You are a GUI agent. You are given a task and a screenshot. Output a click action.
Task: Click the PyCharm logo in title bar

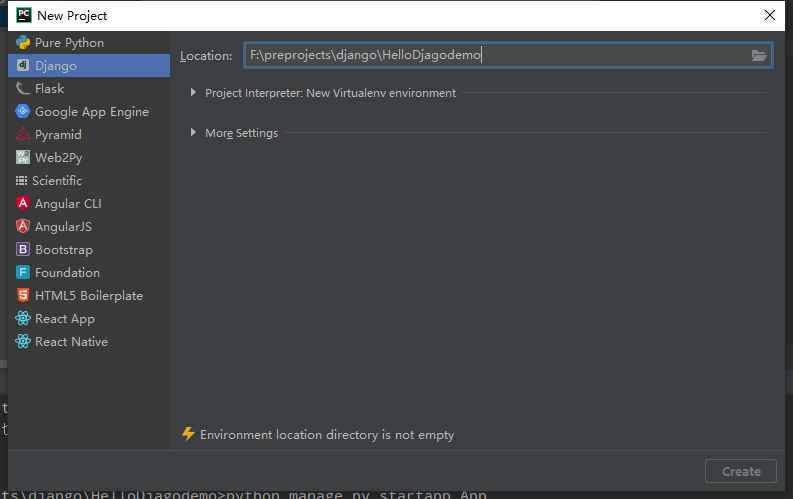click(24, 15)
